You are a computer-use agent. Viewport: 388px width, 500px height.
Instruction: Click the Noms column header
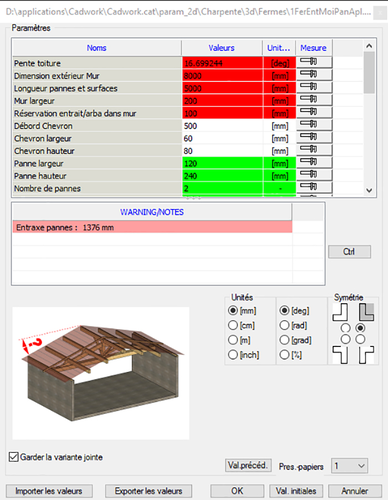(x=97, y=48)
